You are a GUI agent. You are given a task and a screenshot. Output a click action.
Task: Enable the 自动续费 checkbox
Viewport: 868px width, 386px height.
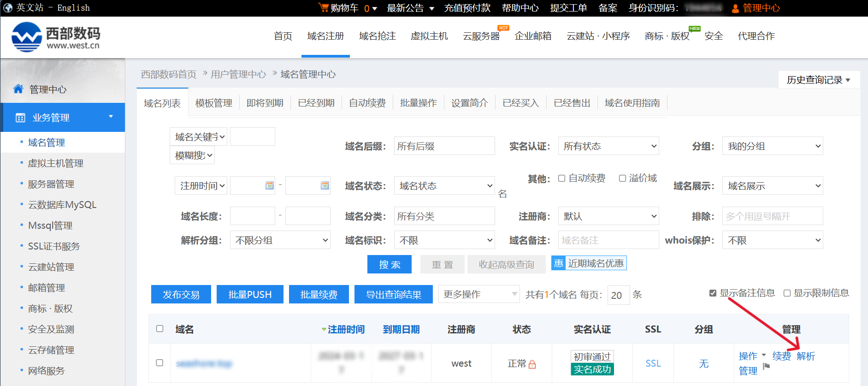point(561,178)
